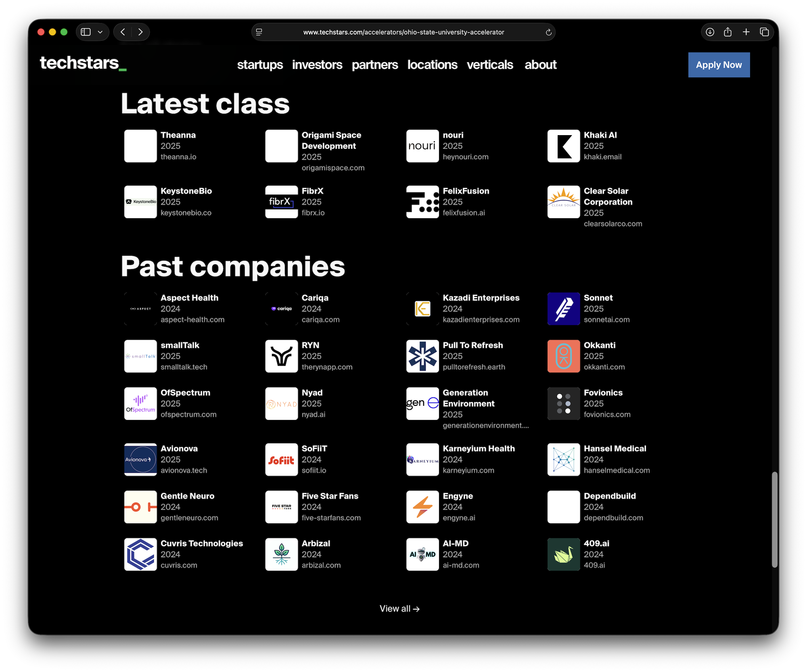Screen dimensions: 807x672
Task: Click the Apply Now button
Action: (x=719, y=65)
